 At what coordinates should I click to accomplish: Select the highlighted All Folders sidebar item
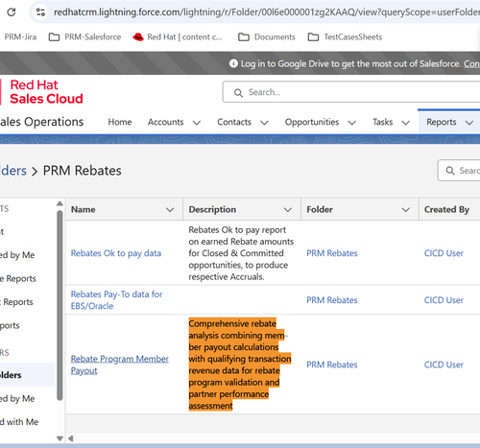point(27,375)
